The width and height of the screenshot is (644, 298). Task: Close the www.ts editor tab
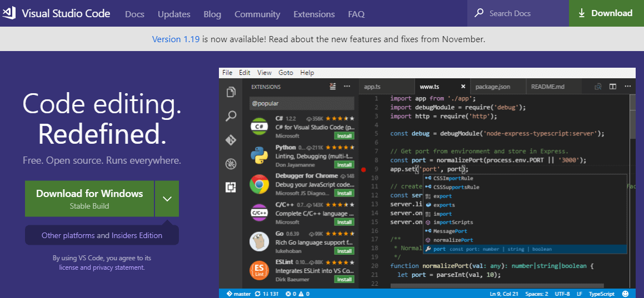click(463, 87)
